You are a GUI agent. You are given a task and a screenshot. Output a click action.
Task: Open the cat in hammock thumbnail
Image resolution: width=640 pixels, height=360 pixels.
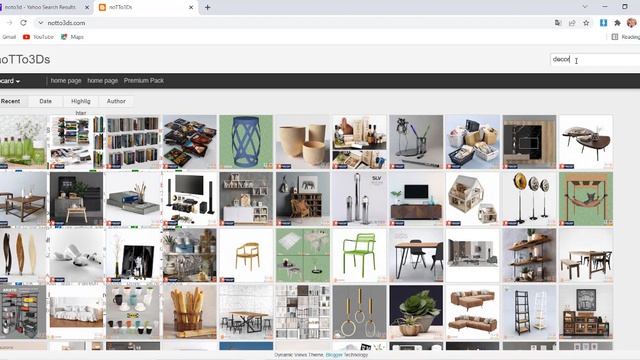[586, 198]
